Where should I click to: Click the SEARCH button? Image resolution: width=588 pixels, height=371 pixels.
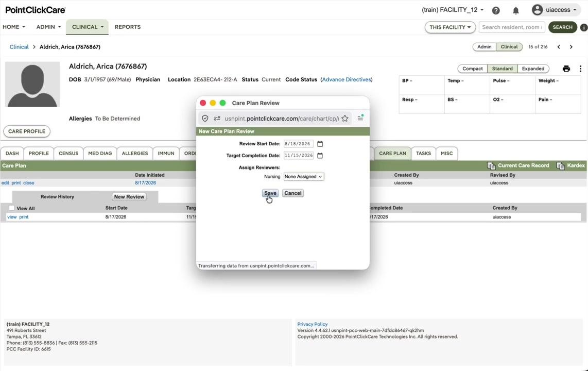point(562,27)
